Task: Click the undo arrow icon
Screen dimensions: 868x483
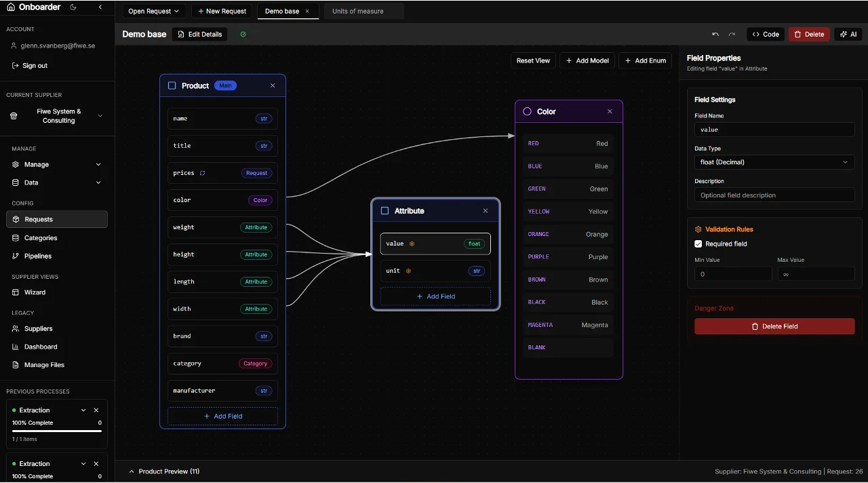Action: pos(715,34)
